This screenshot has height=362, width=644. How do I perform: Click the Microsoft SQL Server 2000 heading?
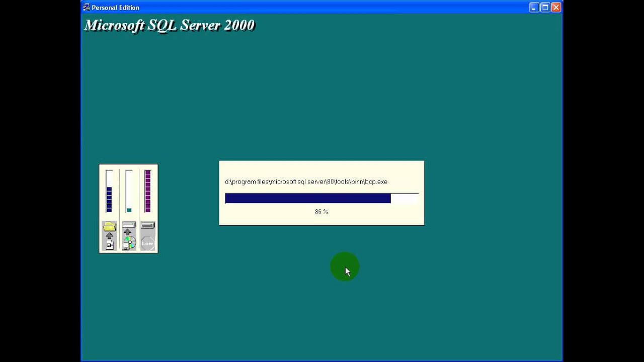click(170, 25)
